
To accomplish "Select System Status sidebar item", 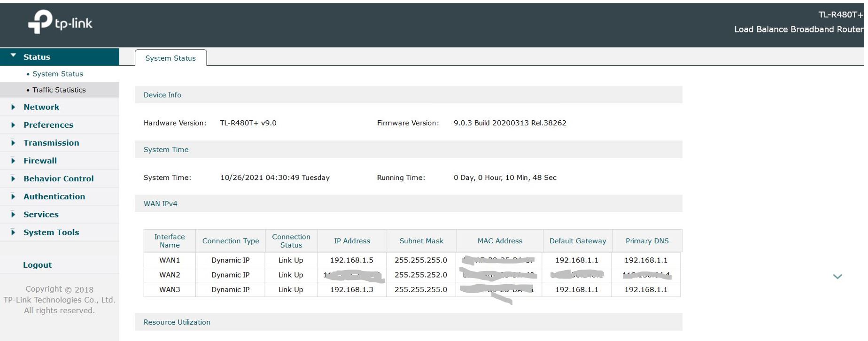I will [x=57, y=74].
